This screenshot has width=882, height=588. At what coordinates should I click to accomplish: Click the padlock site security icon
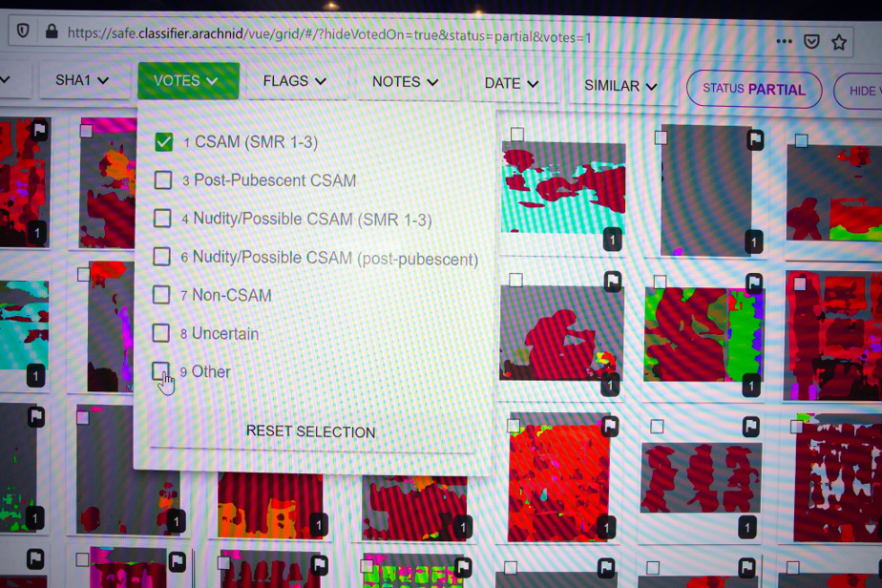(52, 31)
